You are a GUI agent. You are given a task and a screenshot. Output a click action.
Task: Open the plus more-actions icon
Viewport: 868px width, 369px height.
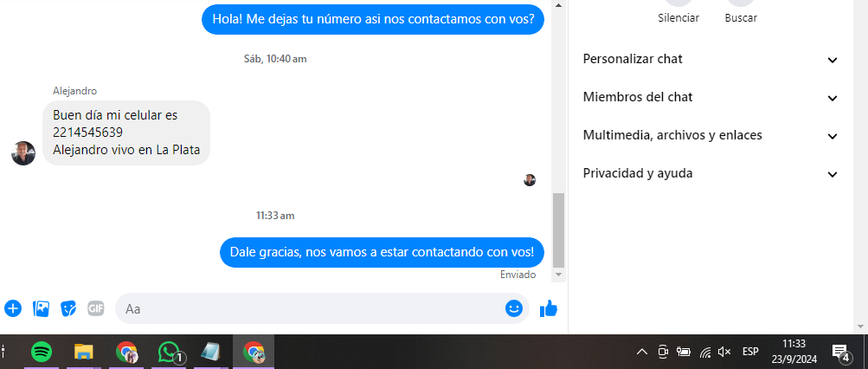tap(13, 308)
